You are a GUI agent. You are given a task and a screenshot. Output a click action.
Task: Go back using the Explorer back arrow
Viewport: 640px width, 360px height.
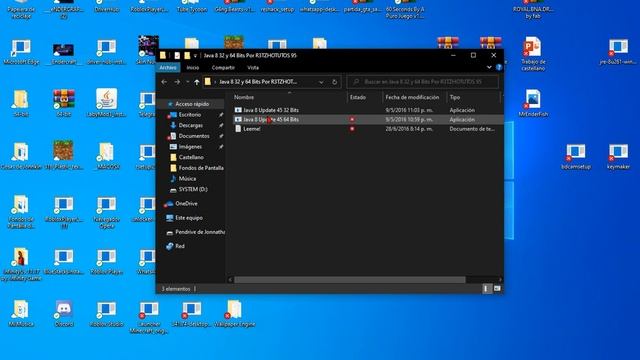164,82
